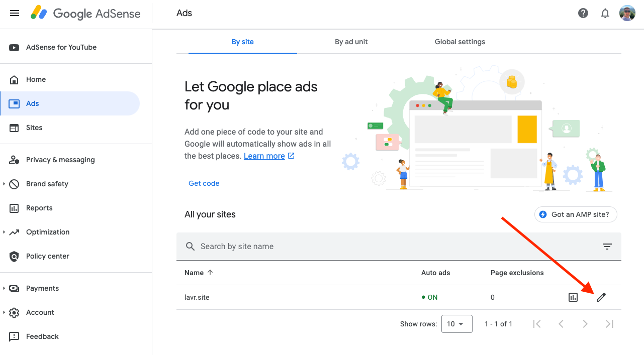The height and width of the screenshot is (355, 644).
Task: Click the help question mark icon
Action: 583,13
